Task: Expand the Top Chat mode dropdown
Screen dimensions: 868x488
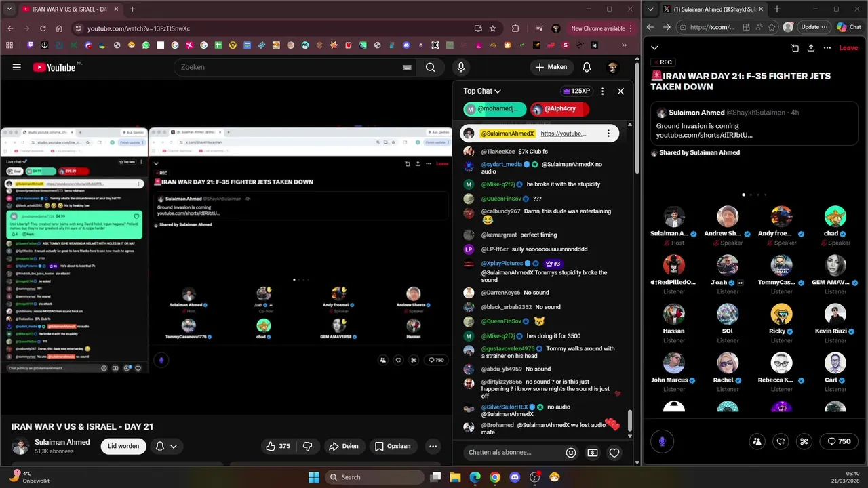Action: 482,91
